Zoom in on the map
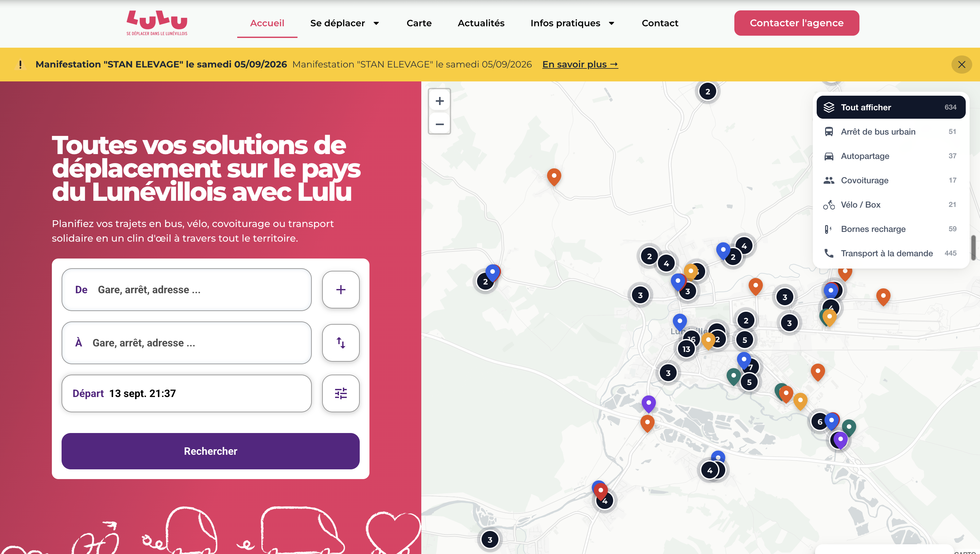 439,101
